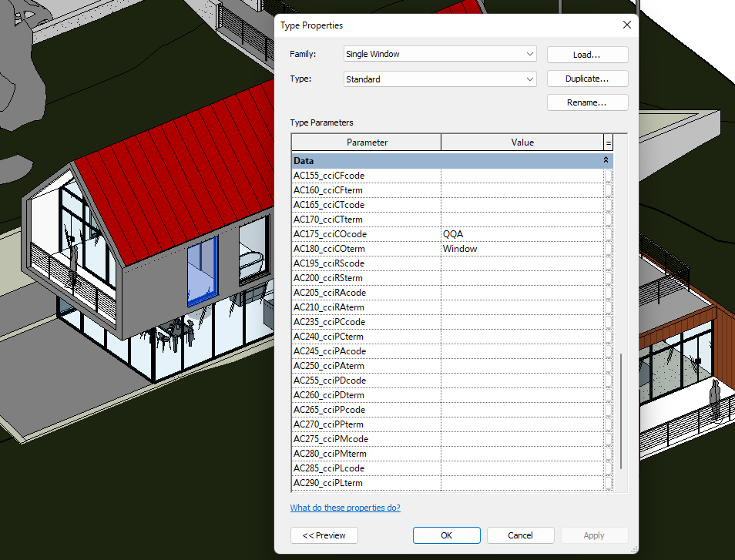Toggle the associate button for AC180_cciCOterm
The width and height of the screenshot is (735, 560).
click(x=608, y=249)
